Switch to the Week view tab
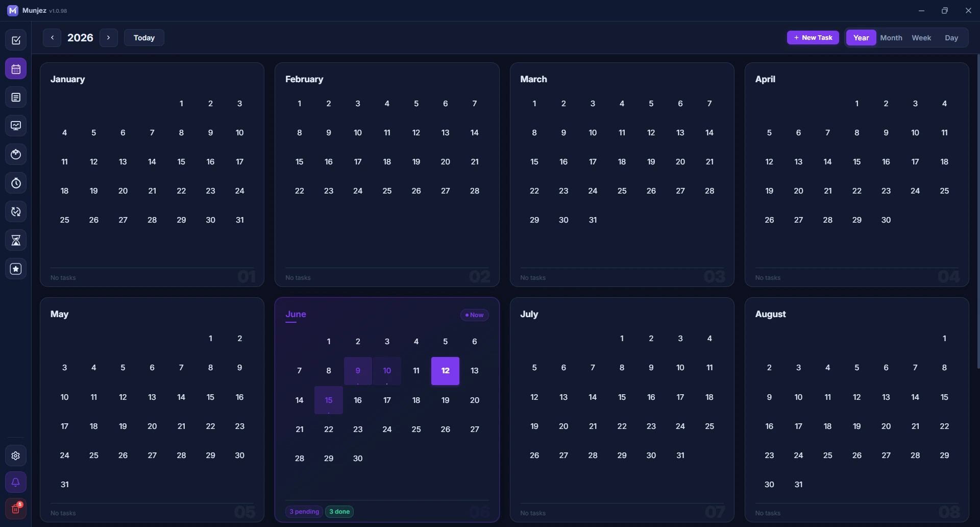 pyautogui.click(x=921, y=38)
